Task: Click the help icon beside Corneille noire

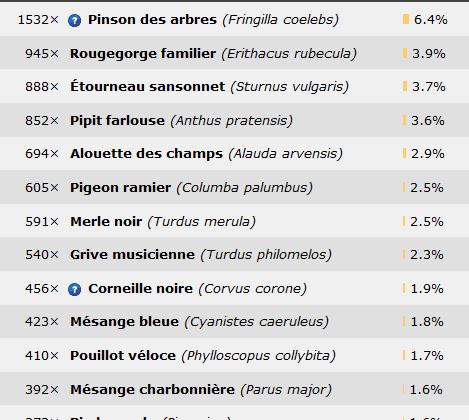Action: tap(74, 289)
